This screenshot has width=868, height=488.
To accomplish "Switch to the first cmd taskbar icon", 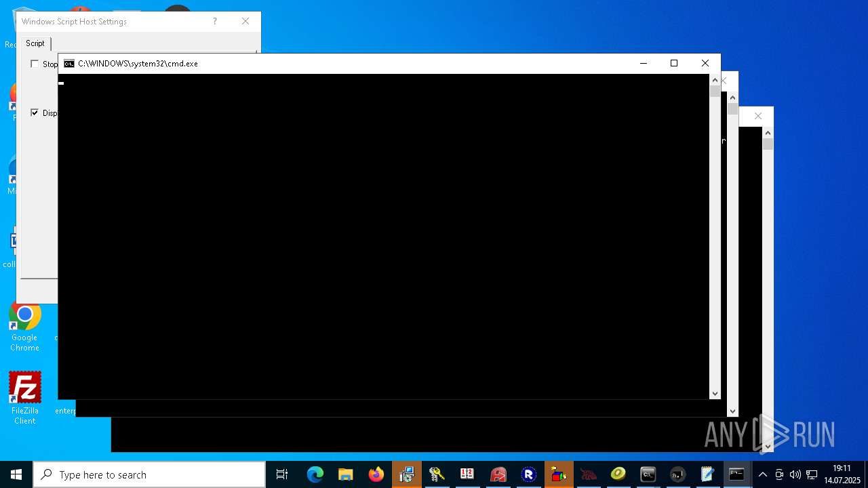I will coord(648,474).
